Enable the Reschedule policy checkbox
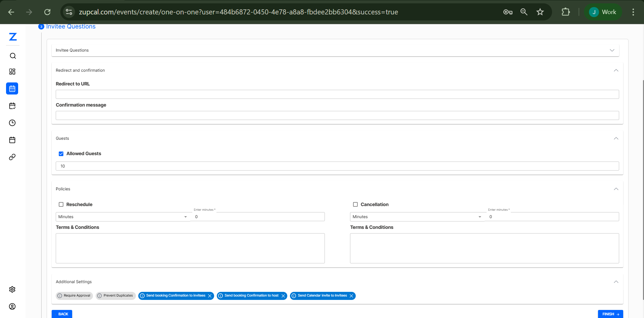644x318 pixels. pos(61,204)
